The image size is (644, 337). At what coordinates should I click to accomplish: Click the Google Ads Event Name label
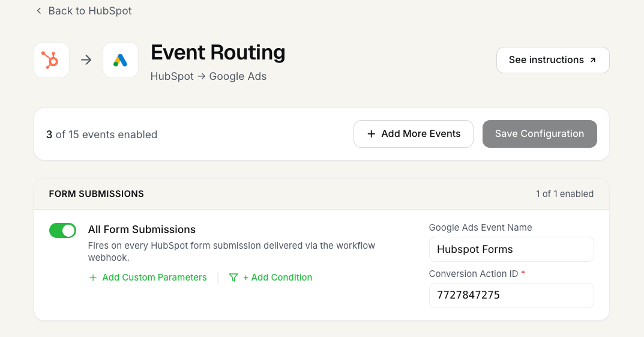point(481,228)
